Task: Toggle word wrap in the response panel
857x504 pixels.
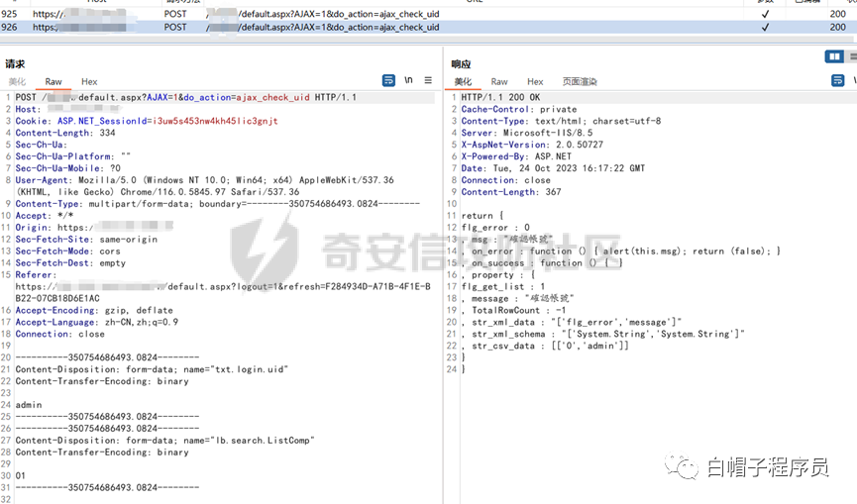Action: [x=837, y=81]
